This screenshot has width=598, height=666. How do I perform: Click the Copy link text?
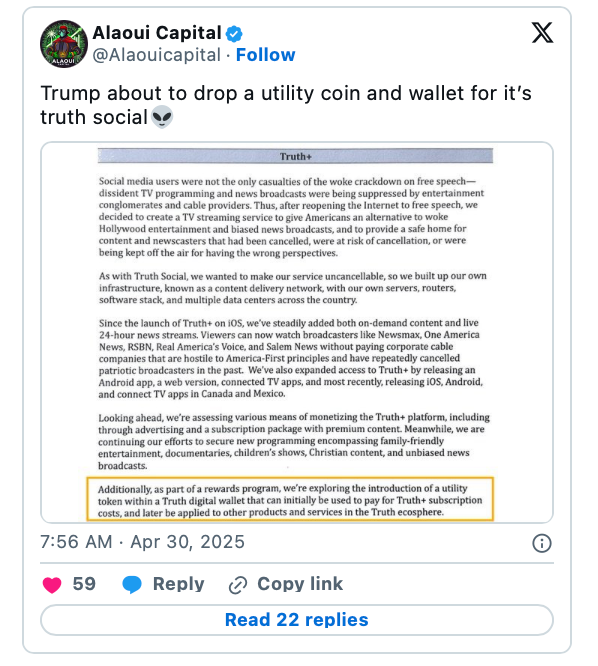(300, 584)
